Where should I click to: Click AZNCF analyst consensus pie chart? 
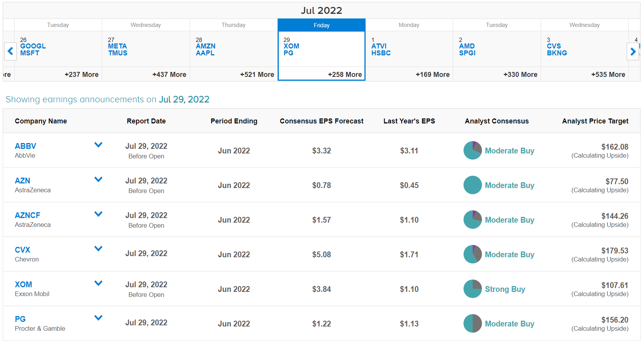(x=472, y=220)
